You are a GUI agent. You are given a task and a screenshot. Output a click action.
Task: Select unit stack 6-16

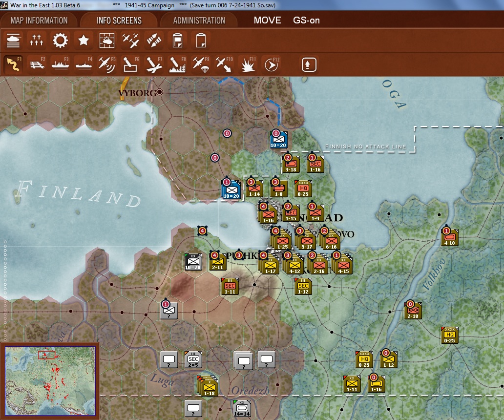331,241
